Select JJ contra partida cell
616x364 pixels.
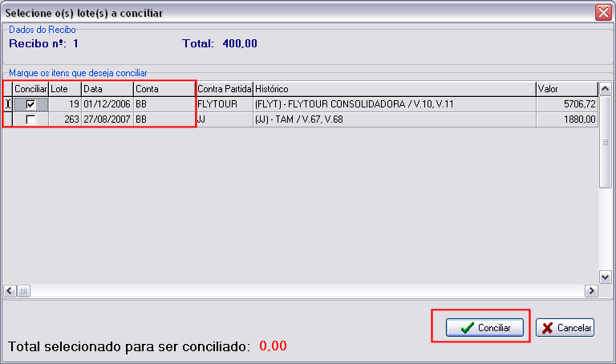(x=225, y=119)
